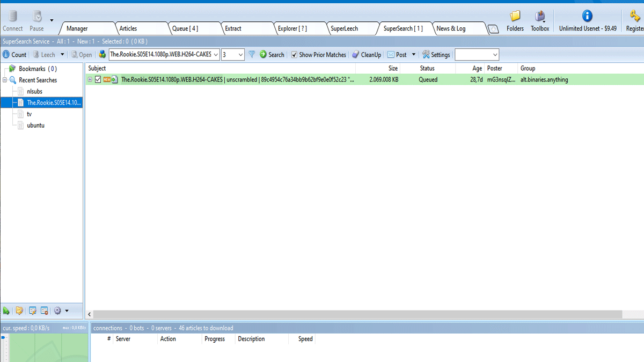
Task: Click the horizontal scrollbar left arrow
Action: coord(90,315)
